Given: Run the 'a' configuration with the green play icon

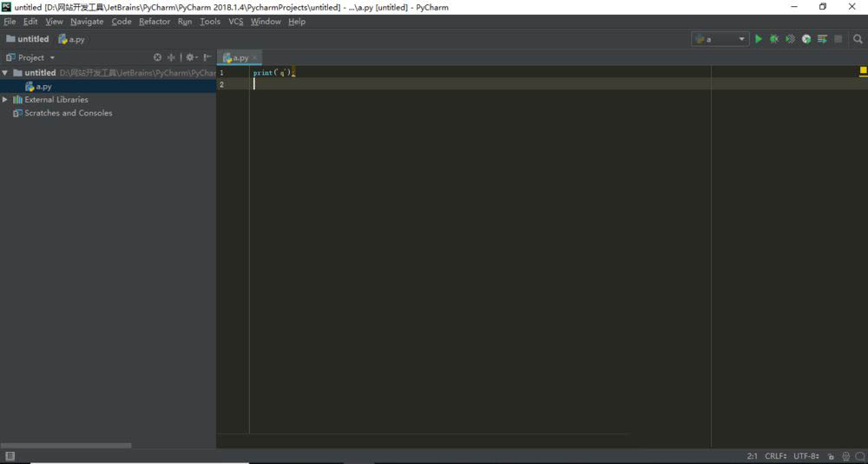Looking at the screenshot, I should coord(759,39).
